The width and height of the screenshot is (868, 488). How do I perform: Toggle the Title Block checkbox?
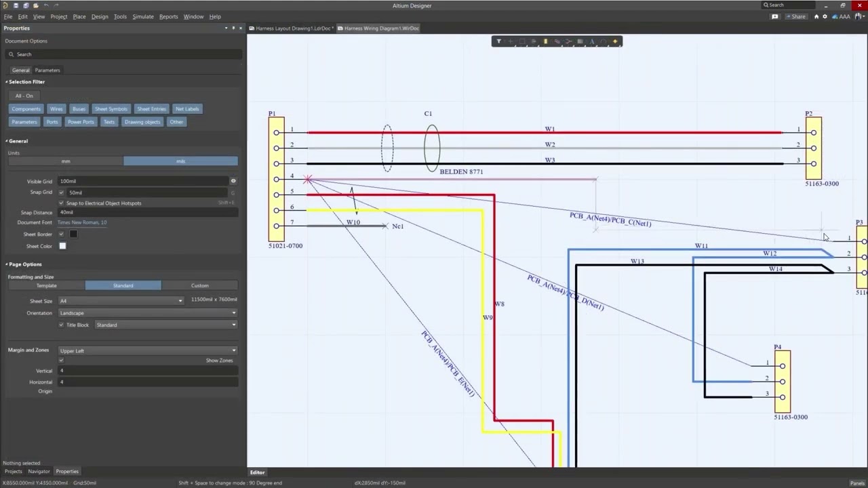pyautogui.click(x=62, y=325)
